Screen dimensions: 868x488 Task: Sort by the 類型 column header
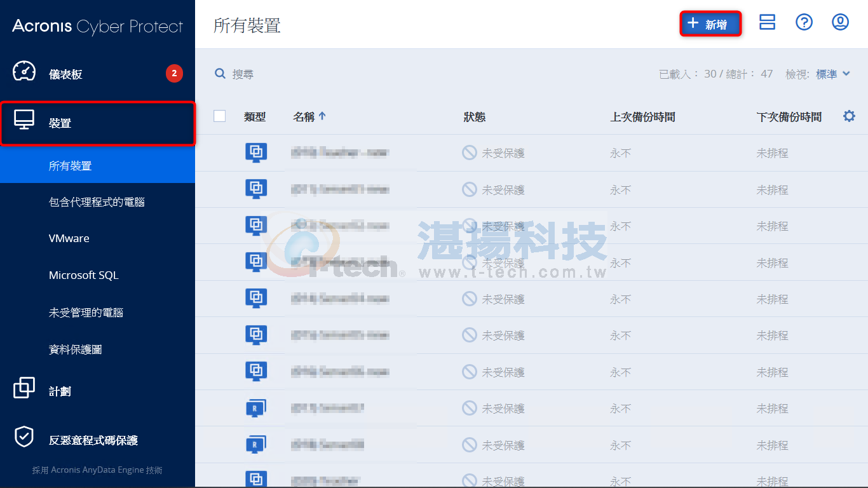coord(255,117)
